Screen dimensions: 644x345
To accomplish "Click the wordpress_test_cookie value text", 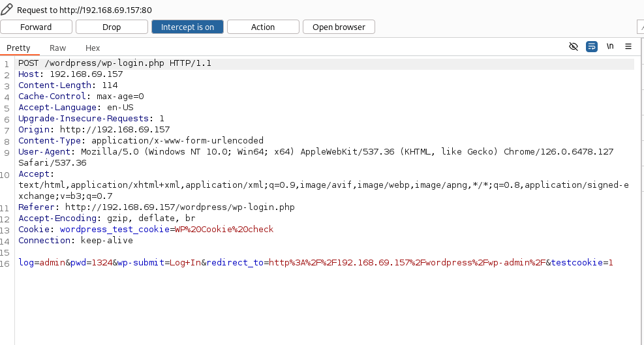I will click(224, 229).
